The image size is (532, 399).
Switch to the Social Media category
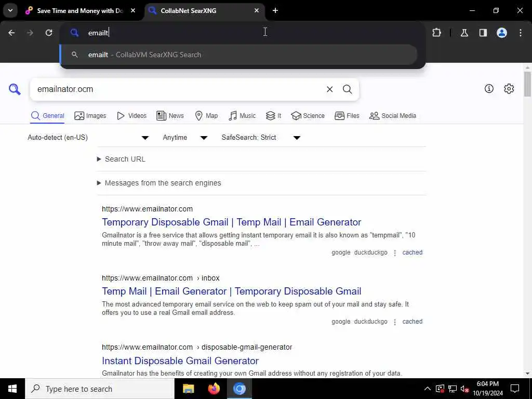pos(393,116)
